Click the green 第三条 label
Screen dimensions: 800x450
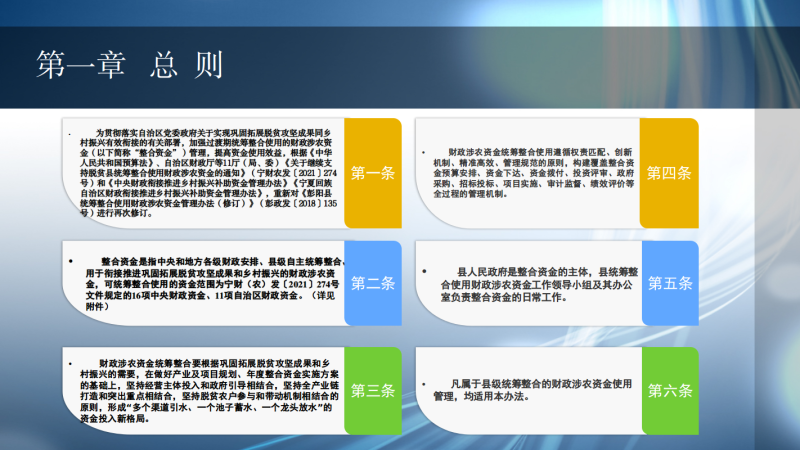pyautogui.click(x=373, y=391)
